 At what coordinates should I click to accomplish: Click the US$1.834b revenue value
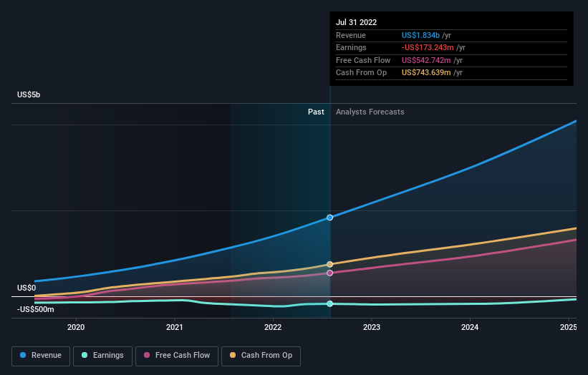(420, 35)
